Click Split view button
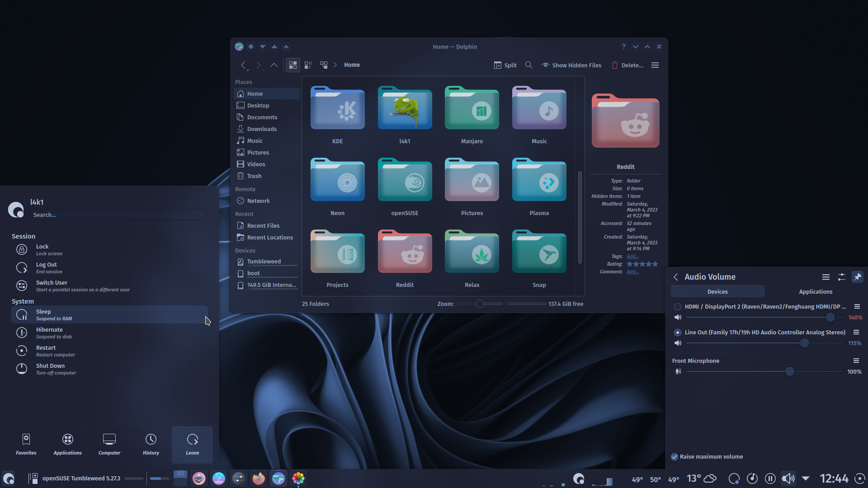This screenshot has width=868, height=488. tap(505, 65)
